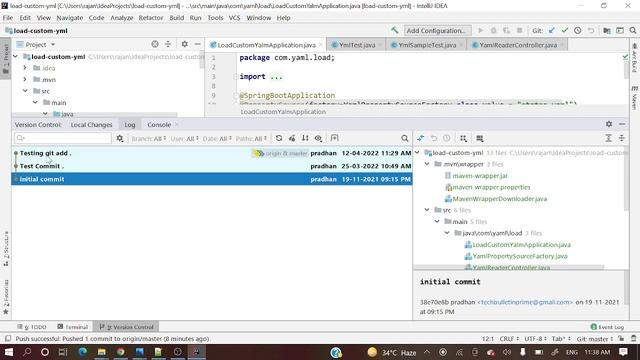Open the Date filter dropdown

click(217, 139)
